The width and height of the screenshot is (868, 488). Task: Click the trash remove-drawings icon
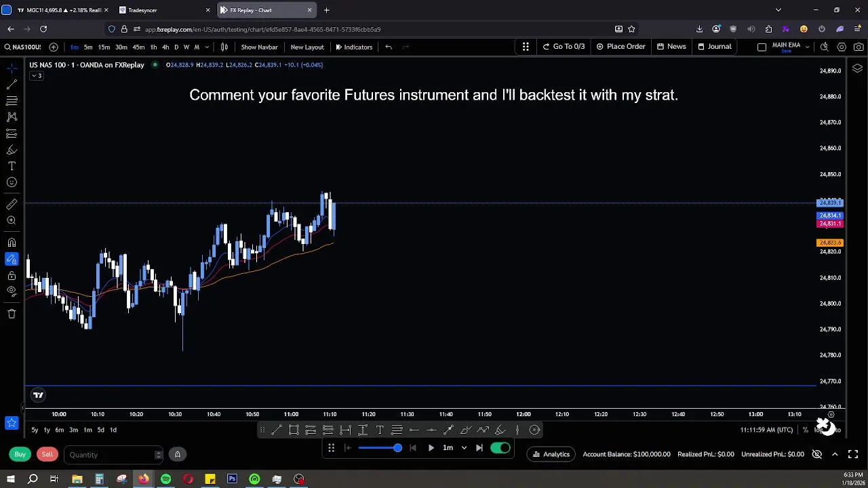pyautogui.click(x=12, y=314)
